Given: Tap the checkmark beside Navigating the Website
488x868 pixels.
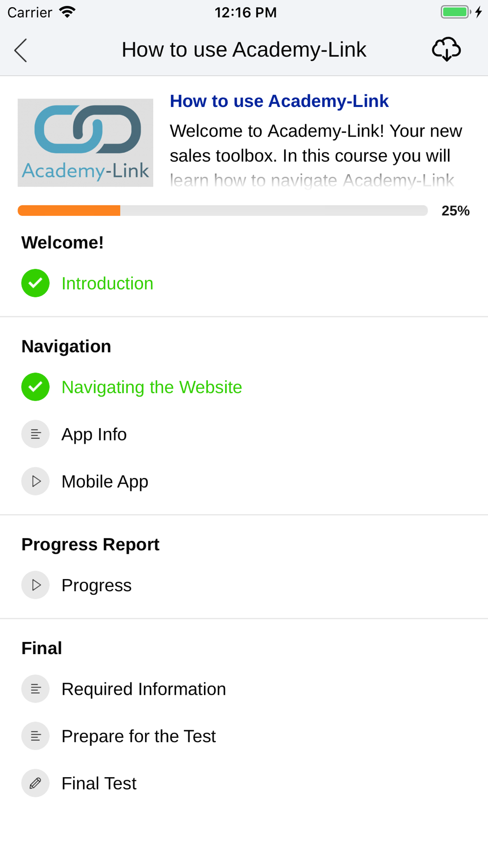Looking at the screenshot, I should tap(35, 387).
